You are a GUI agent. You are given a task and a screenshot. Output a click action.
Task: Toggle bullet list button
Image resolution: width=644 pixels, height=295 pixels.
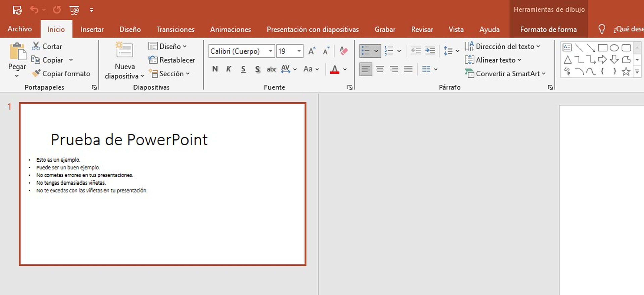pyautogui.click(x=366, y=51)
